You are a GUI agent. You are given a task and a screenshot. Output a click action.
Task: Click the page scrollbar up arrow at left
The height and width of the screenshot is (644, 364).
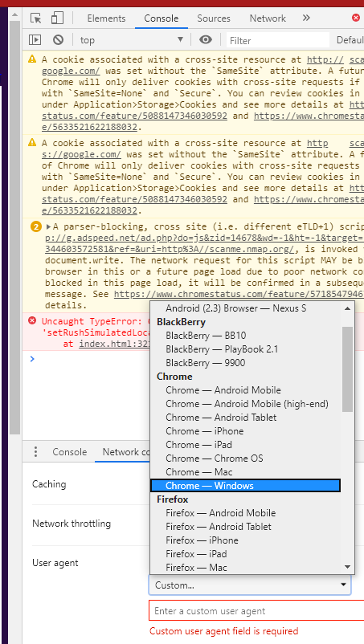15,15
